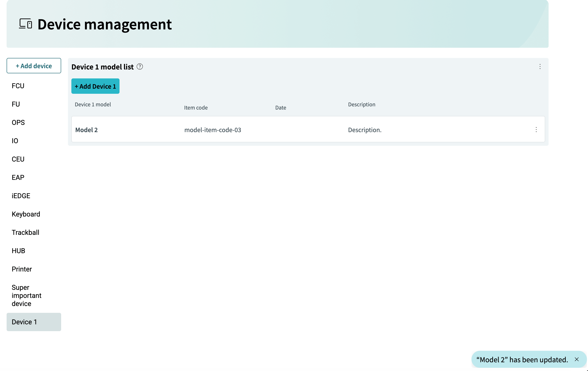Click the Device 1 model column header
588x371 pixels.
point(93,104)
